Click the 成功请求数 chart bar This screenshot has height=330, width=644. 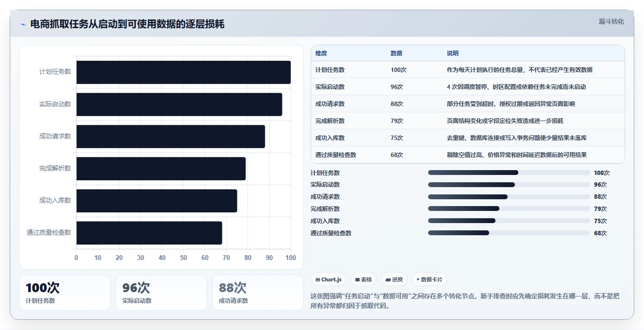[171, 136]
